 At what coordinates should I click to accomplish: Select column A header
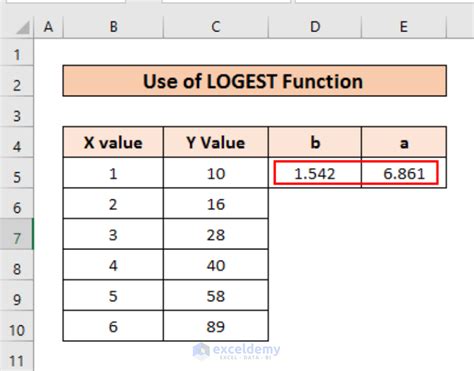49,27
